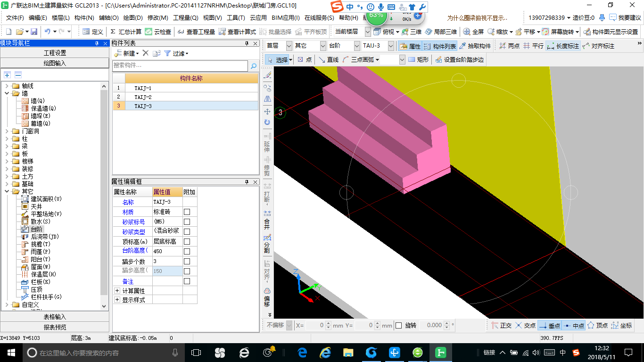Image resolution: width=644 pixels, height=362 pixels.
Task: Click the rotate icon in vertical toolbar
Action: pyautogui.click(x=267, y=122)
